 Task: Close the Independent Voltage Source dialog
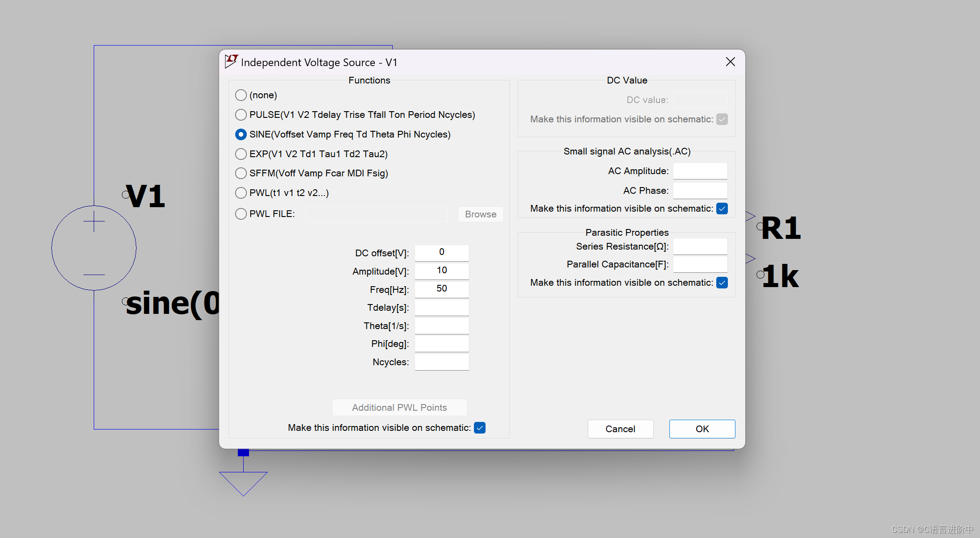730,62
